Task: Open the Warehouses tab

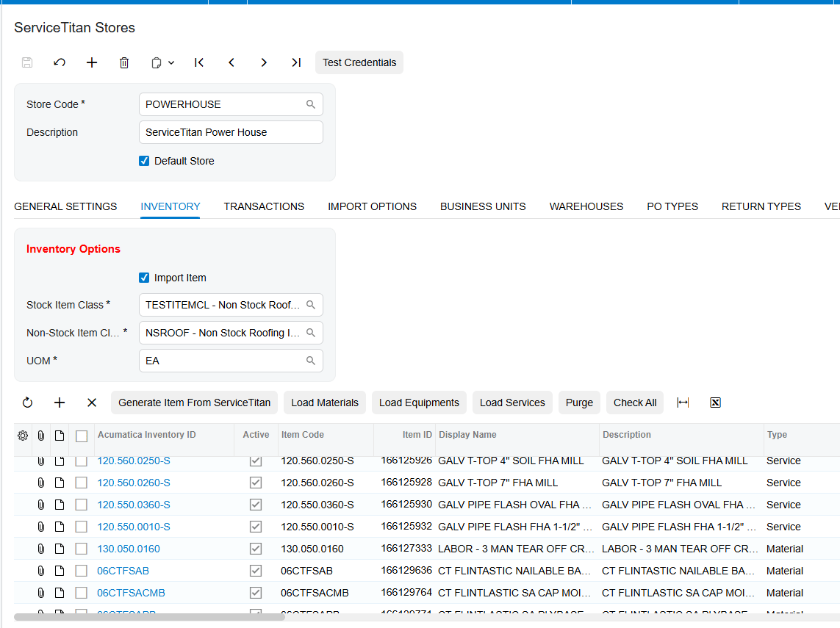Action: [586, 206]
